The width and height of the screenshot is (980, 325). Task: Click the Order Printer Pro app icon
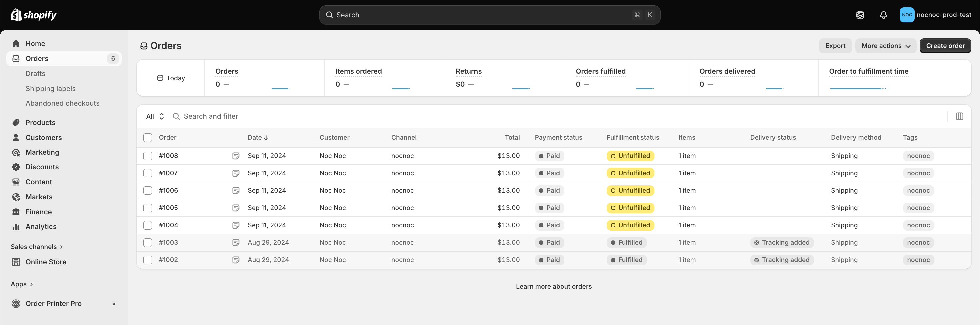[x=16, y=303]
